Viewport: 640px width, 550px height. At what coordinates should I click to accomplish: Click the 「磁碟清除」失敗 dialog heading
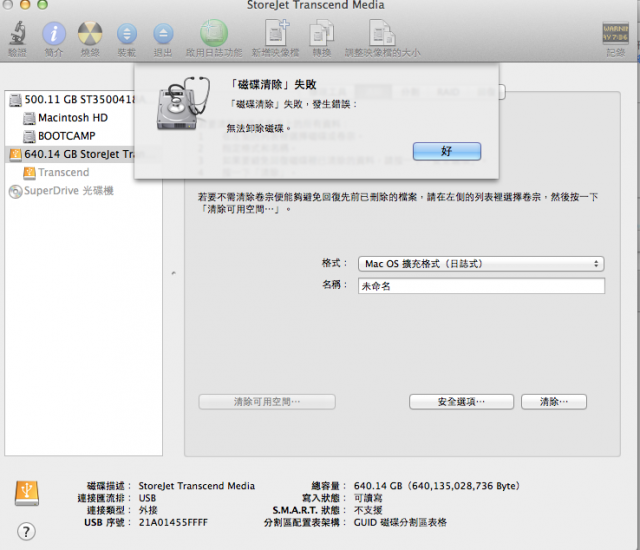click(273, 84)
